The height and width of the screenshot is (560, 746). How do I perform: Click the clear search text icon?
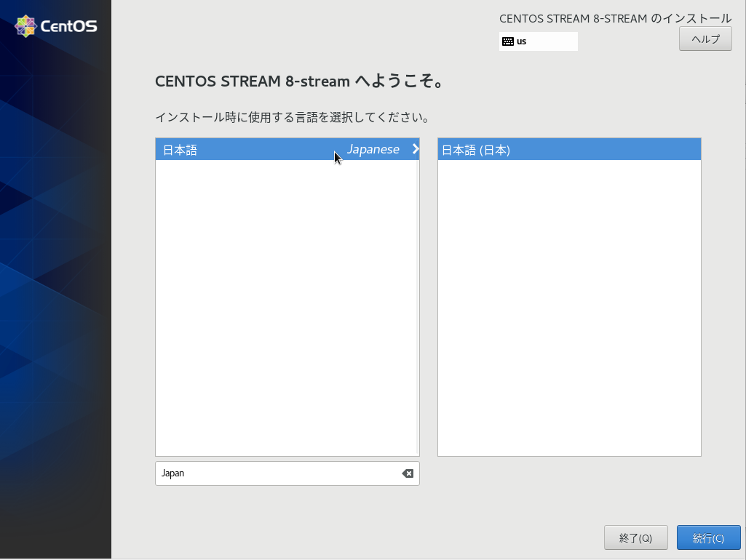pyautogui.click(x=408, y=473)
